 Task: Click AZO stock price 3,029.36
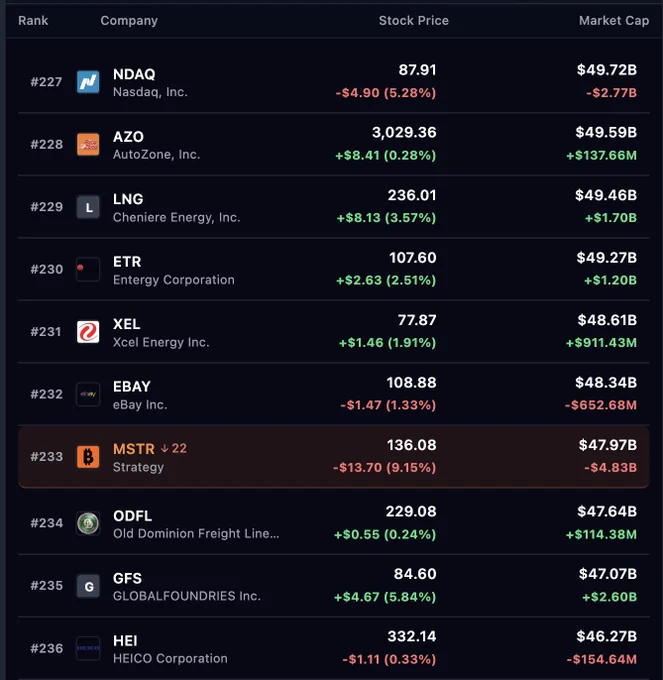click(404, 132)
